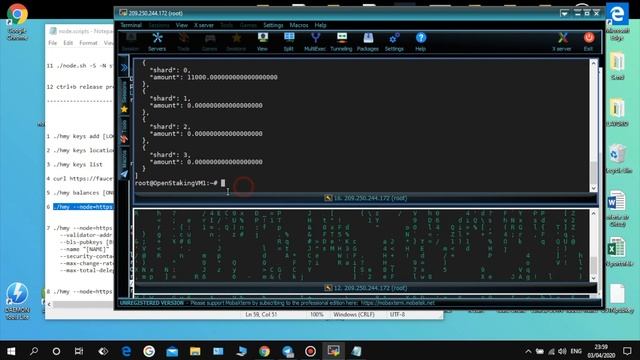Click scroll-down arrow of upper terminal pane
640x360 pixels.
point(594,188)
